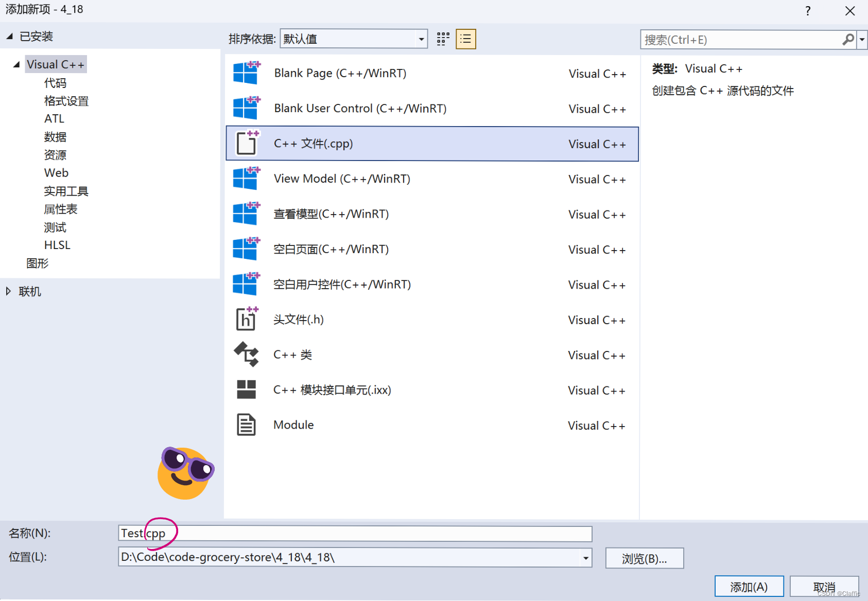Click the 查看模型(C++/WinRT) icon
The height and width of the screenshot is (601, 868).
(x=247, y=214)
